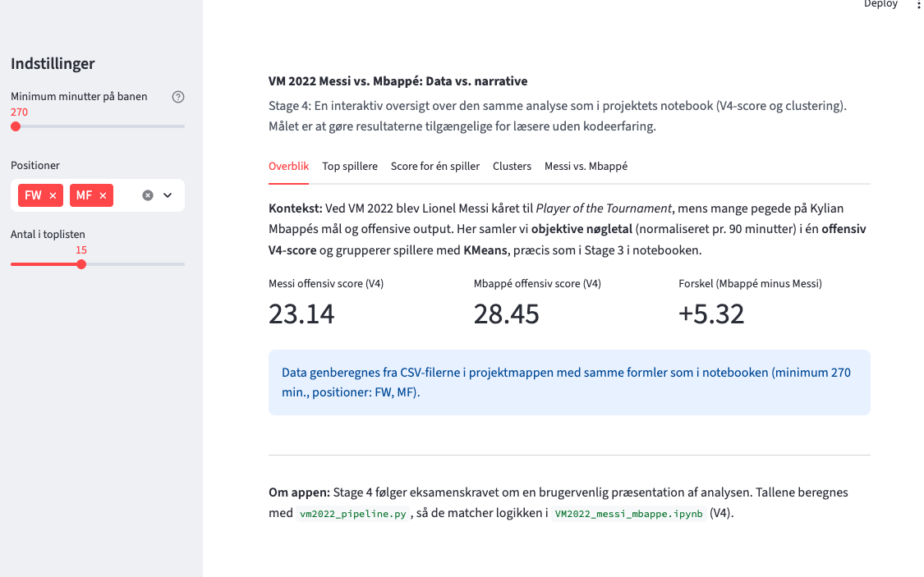Click the slider value 15
Viewport: 924px width, 577px height.
[81, 250]
